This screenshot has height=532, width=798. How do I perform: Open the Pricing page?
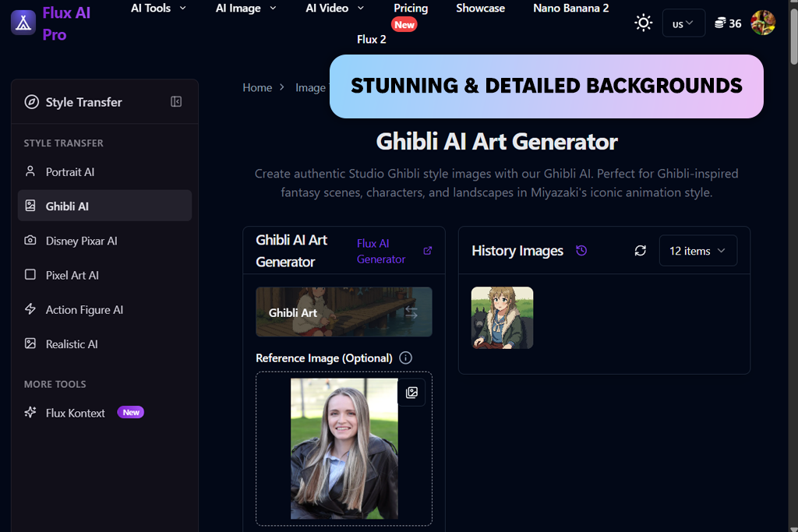pyautogui.click(x=411, y=8)
